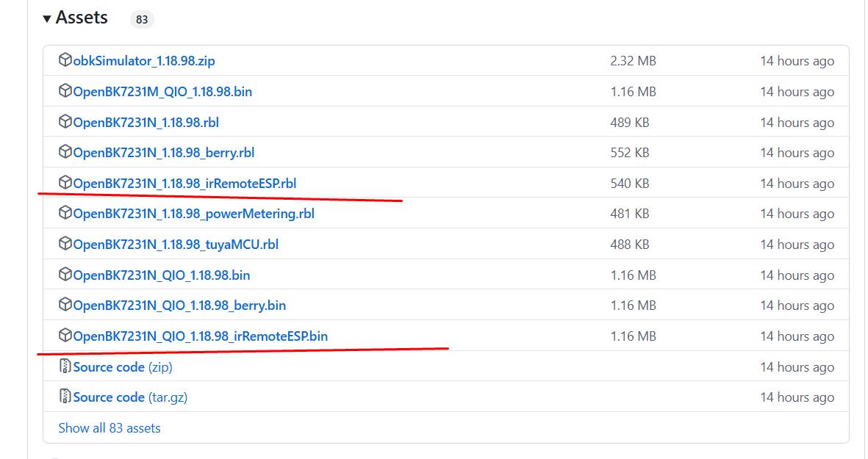Open the Show all 83 assets link
Screen dimensions: 868x459
pyautogui.click(x=110, y=428)
